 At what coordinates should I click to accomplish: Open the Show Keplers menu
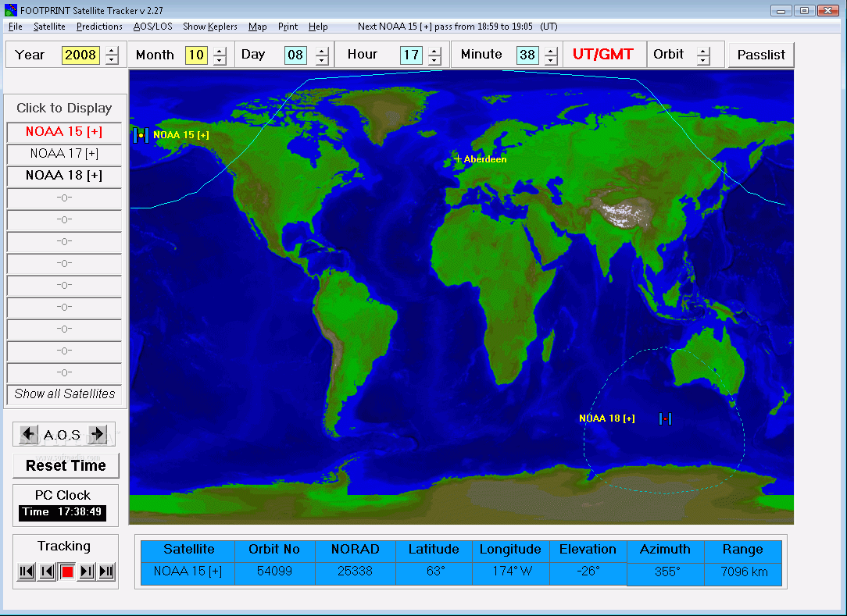tap(210, 27)
